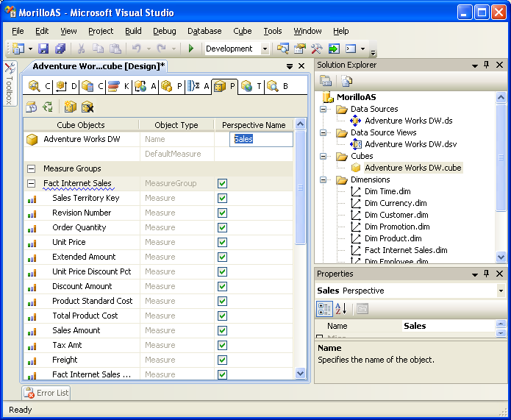Image resolution: width=511 pixels, height=420 pixels.
Task: Select Adventure Works DW.cube in Solution Explorer
Action: click(x=412, y=168)
